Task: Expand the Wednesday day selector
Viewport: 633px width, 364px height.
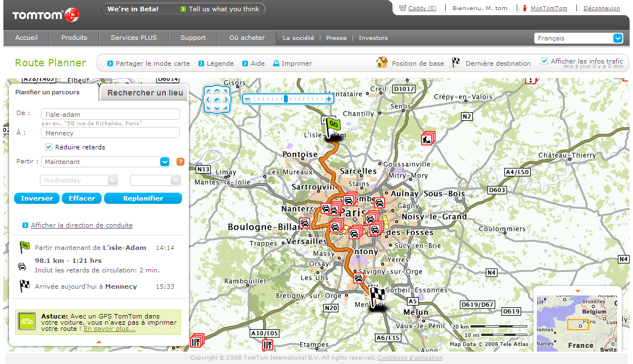Action: coord(114,180)
